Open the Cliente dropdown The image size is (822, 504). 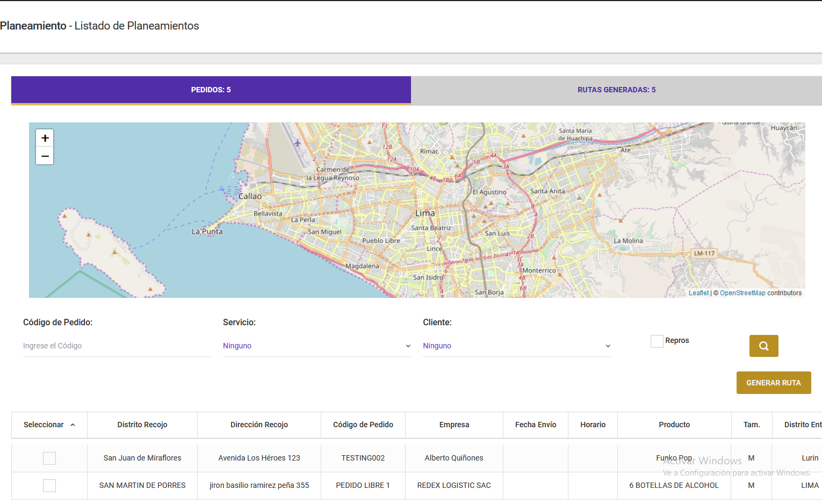click(516, 346)
